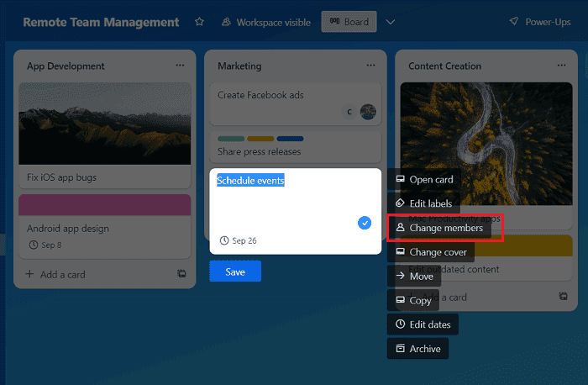588x385 pixels.
Task: Open the Create Facebook ads card
Action: pyautogui.click(x=296, y=104)
